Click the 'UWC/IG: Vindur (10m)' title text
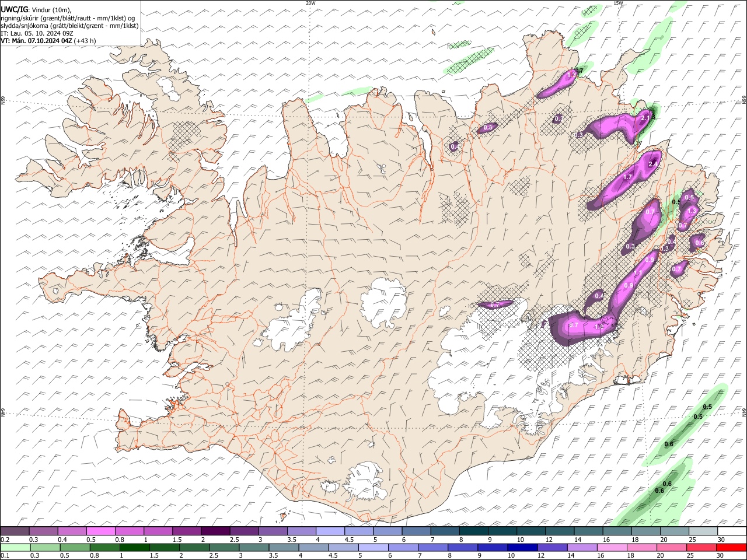747x560 pixels. point(36,9)
